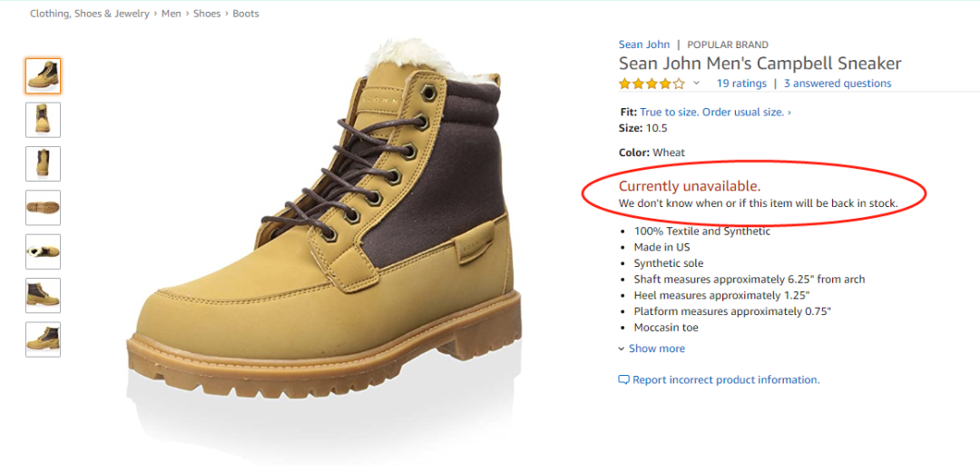
Task: View the boot sole thumbnail
Action: 43,208
